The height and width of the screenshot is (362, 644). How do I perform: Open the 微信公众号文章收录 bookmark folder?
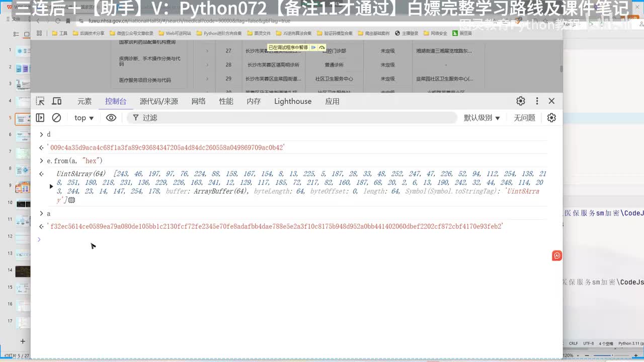coord(131,33)
